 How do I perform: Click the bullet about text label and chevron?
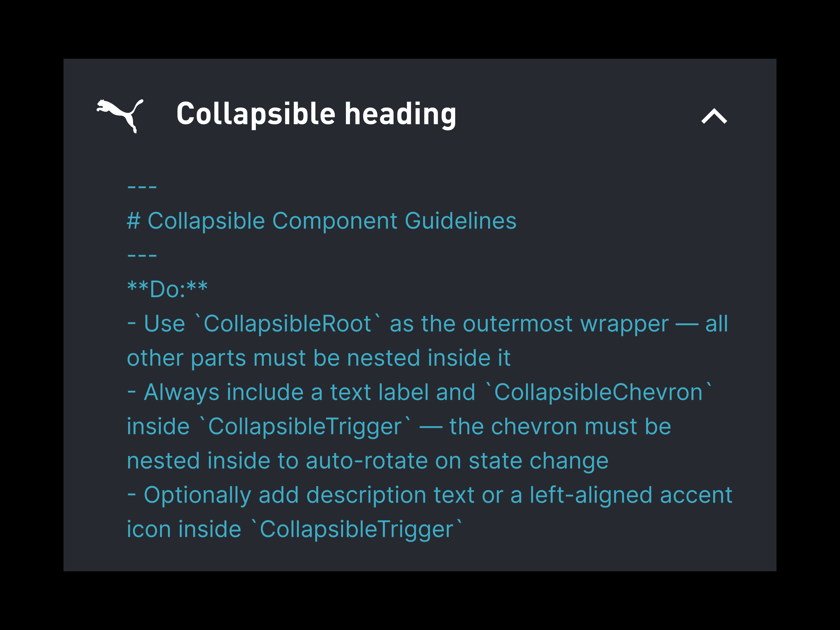(x=380, y=425)
